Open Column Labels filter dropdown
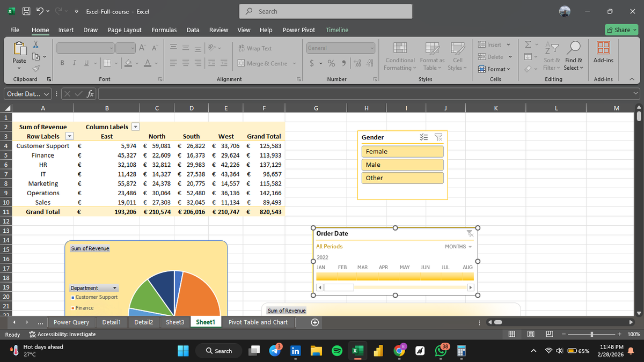The height and width of the screenshot is (362, 644). click(x=135, y=127)
